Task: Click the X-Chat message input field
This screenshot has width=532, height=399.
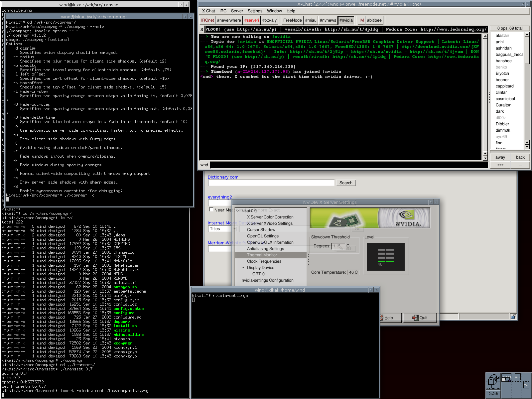Action: (349, 165)
